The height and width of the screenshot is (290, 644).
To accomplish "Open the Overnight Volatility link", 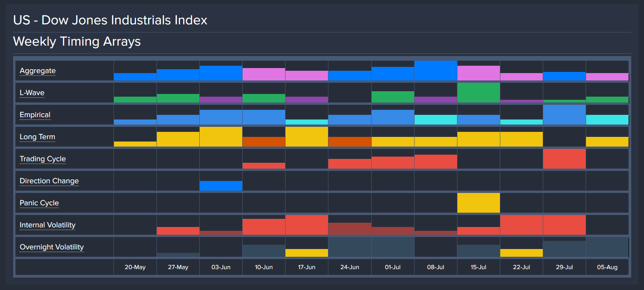I will [x=51, y=247].
